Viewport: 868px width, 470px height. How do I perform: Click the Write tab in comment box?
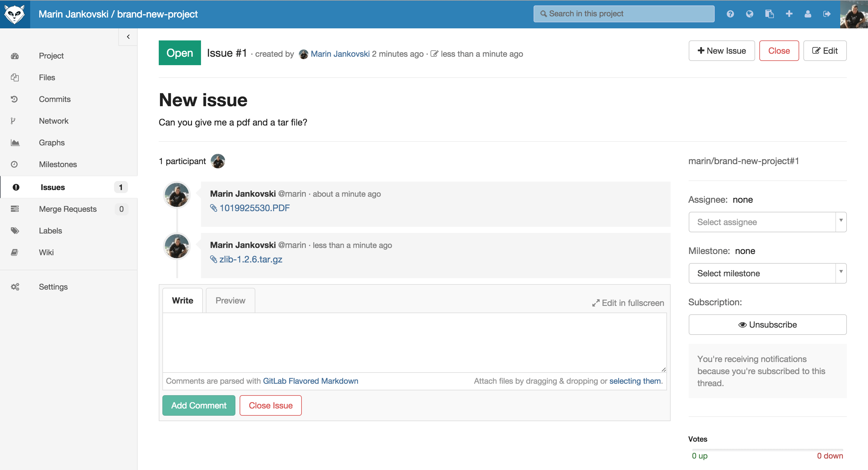tap(182, 300)
